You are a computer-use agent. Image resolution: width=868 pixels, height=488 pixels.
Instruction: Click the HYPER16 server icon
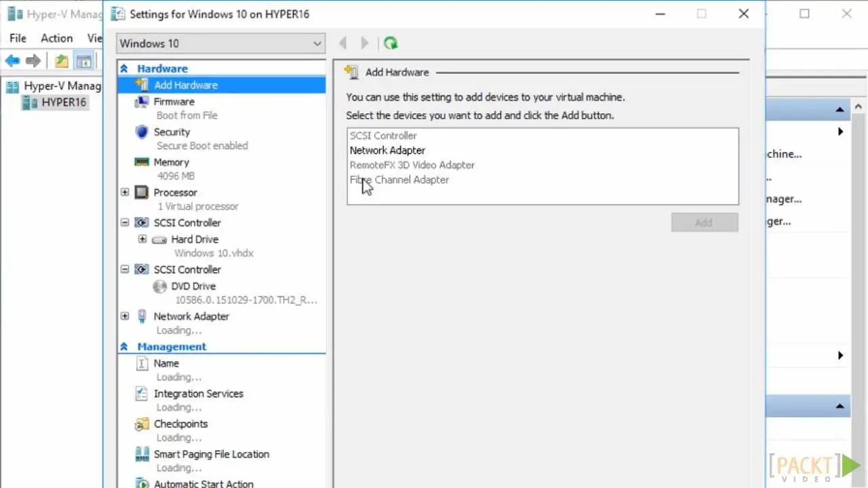(x=30, y=102)
